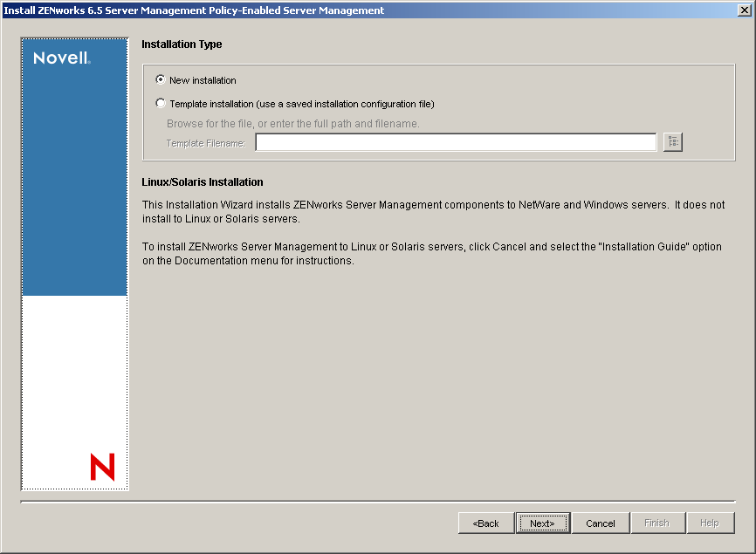Image resolution: width=756 pixels, height=554 pixels.
Task: Go back to the previous wizard step
Action: [485, 523]
